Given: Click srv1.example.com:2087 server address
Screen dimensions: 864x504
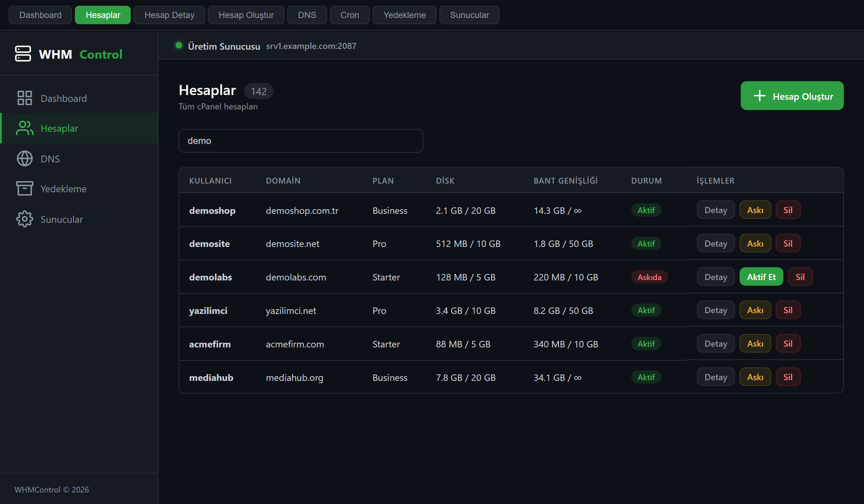Looking at the screenshot, I should pyautogui.click(x=311, y=46).
